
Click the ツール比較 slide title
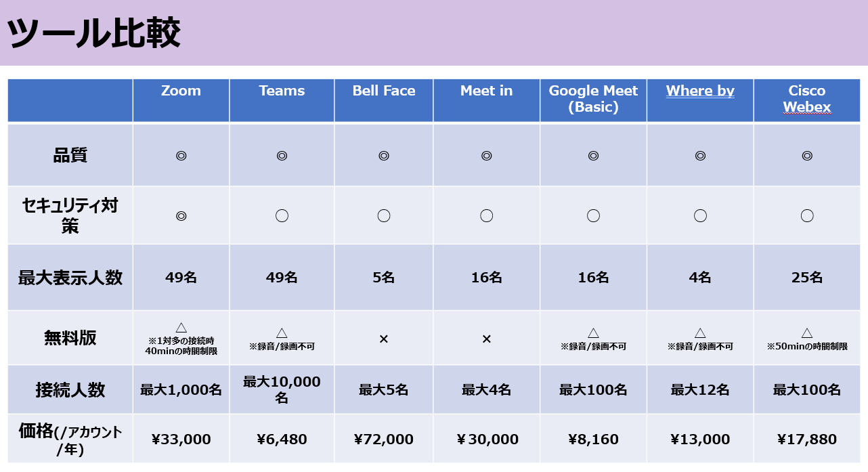(x=93, y=33)
